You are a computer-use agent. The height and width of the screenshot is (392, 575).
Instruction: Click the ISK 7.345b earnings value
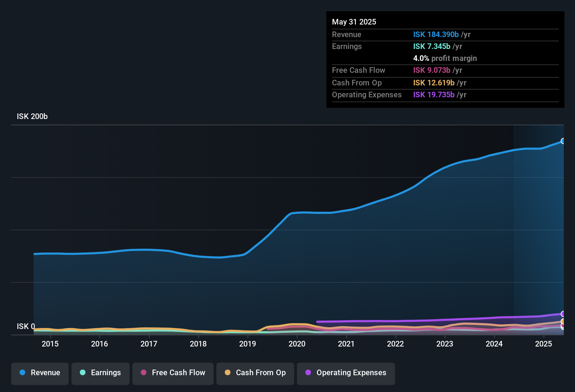click(x=432, y=46)
